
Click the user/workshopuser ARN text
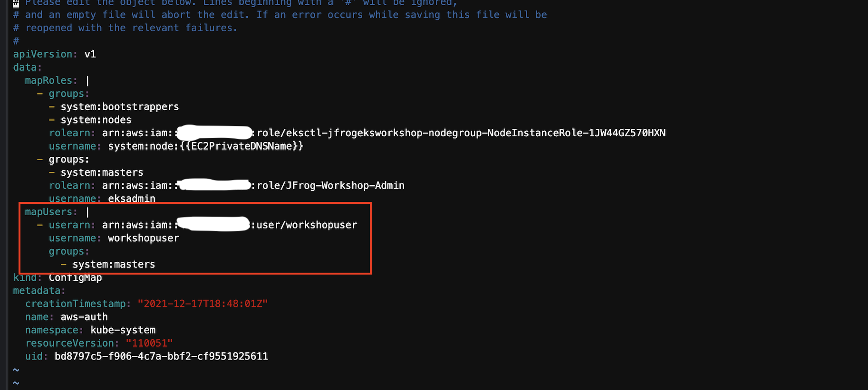point(230,225)
